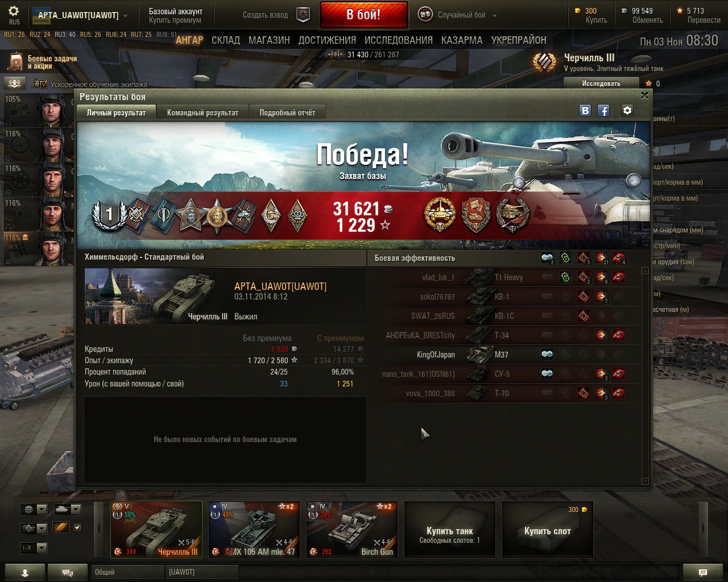Share battle result on VKontakte

point(585,111)
